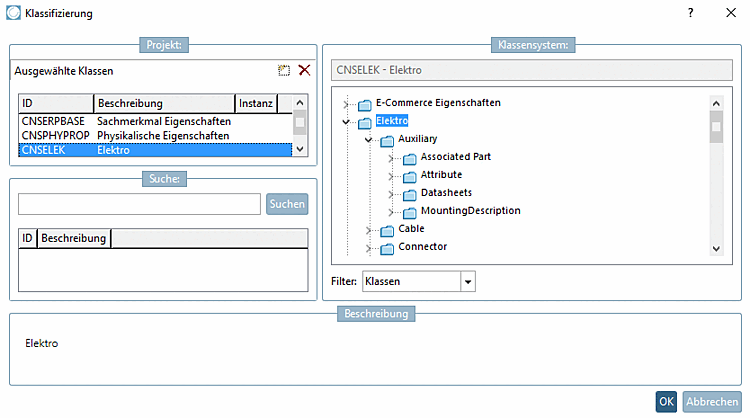Select the Associated Part tree item

point(455,157)
